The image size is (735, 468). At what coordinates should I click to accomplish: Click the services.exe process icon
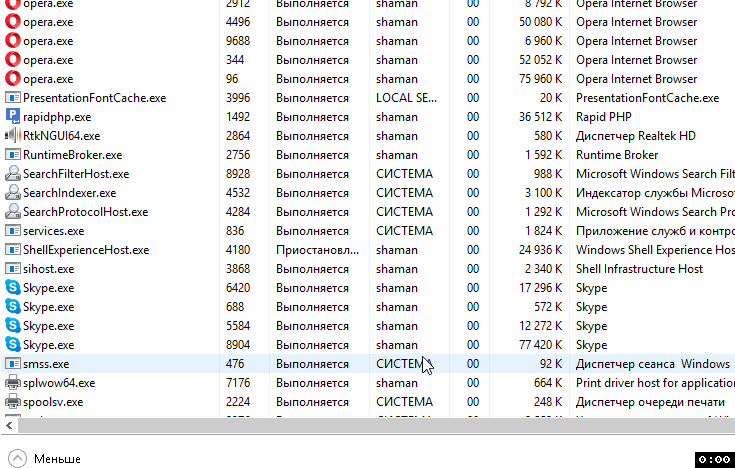pyautogui.click(x=13, y=231)
